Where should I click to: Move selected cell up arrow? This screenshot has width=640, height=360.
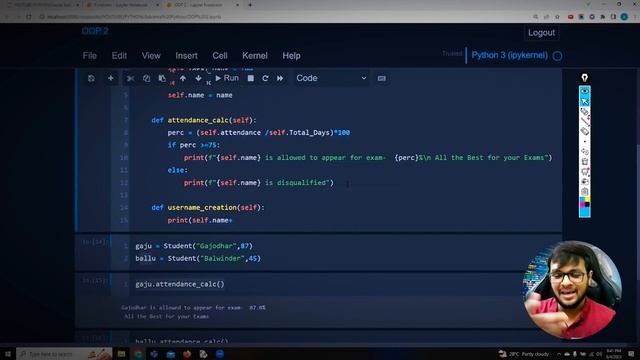click(183, 78)
